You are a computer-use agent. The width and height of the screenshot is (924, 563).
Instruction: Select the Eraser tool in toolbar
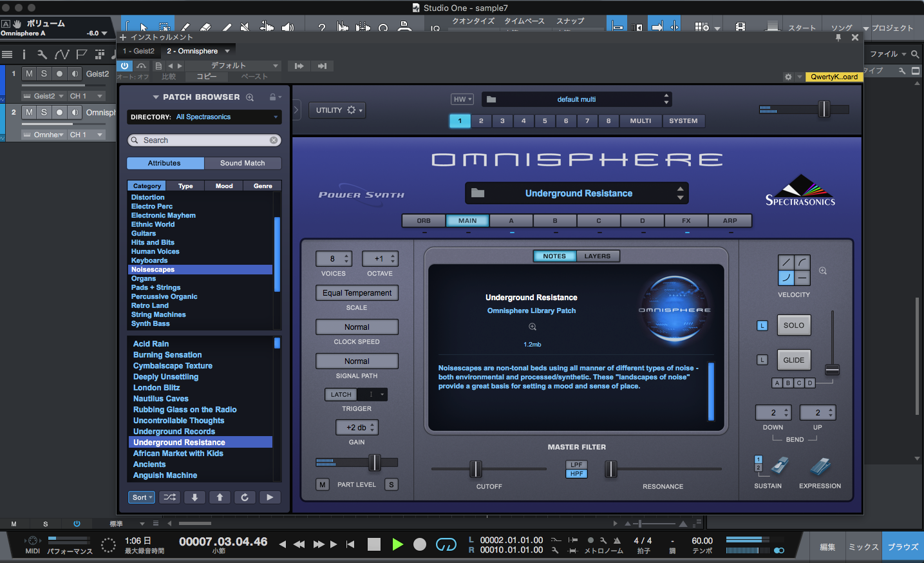tap(206, 27)
